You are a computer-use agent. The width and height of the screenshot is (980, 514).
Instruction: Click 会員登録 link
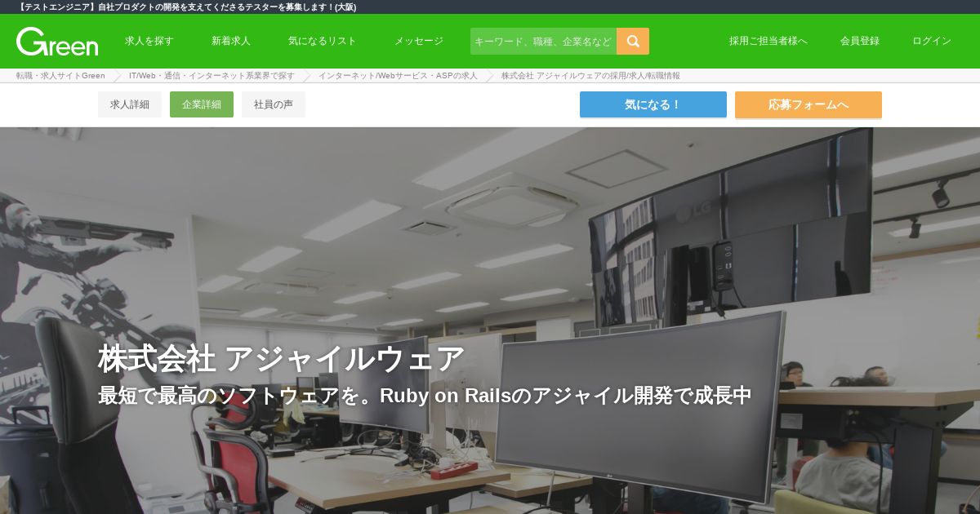pos(860,41)
